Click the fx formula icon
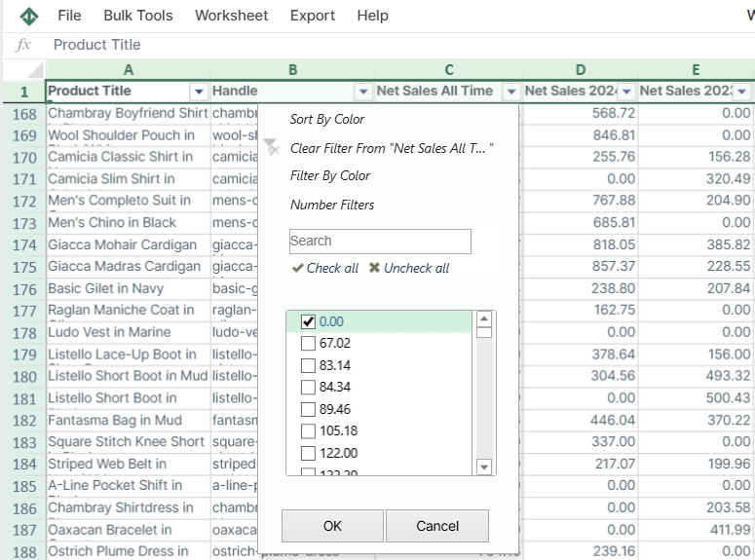Viewport: 755px width, 560px height. [23, 45]
